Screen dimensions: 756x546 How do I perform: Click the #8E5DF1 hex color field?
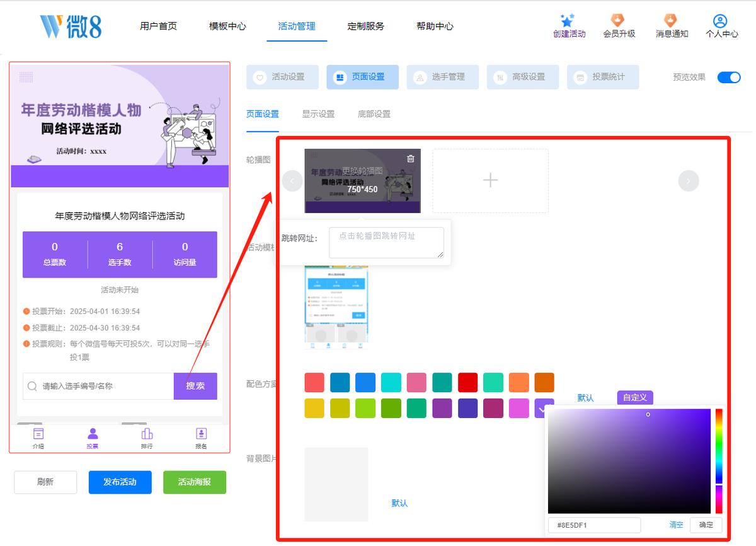[x=594, y=525]
